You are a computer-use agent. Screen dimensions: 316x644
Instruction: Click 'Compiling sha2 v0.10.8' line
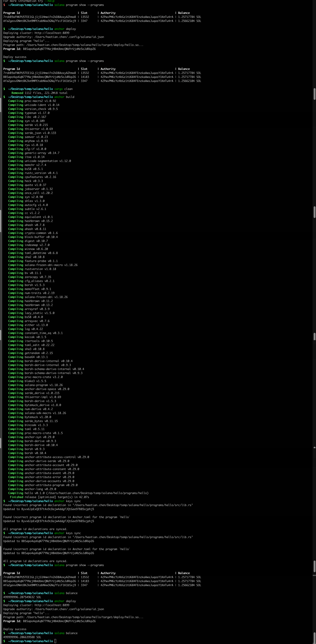pos(26,257)
